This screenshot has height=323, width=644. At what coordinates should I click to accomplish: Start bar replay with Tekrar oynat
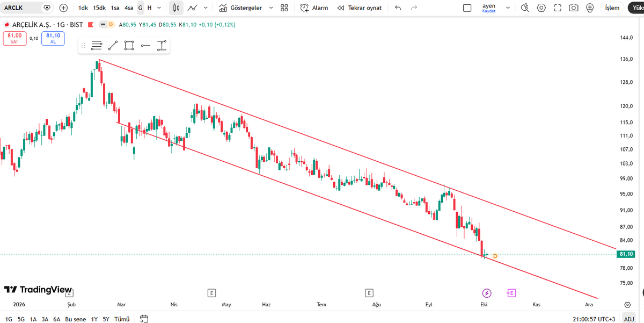pyautogui.click(x=360, y=8)
